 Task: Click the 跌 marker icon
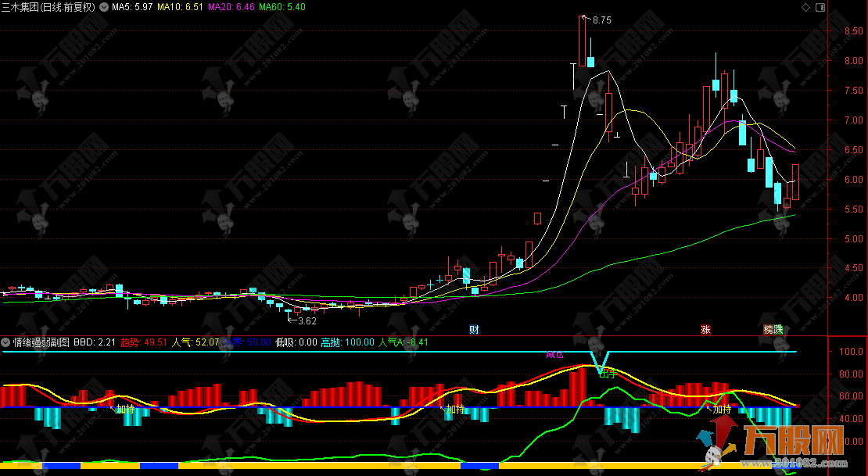click(778, 329)
